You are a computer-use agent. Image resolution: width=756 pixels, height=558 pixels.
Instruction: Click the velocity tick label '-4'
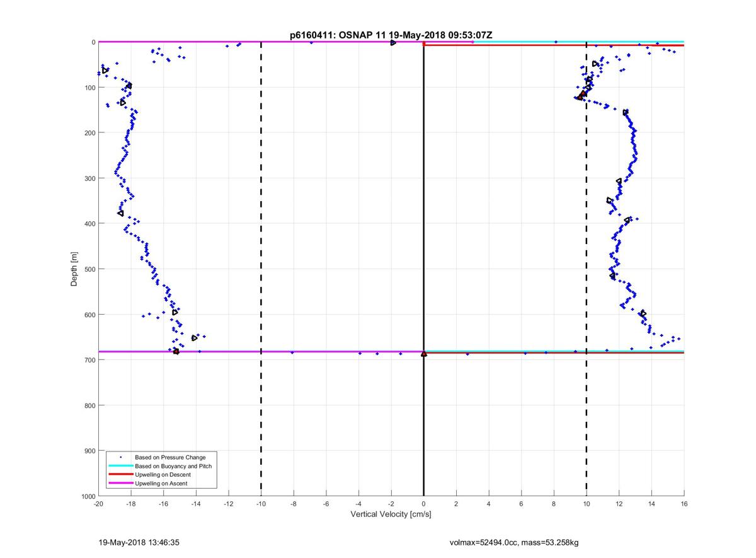(x=358, y=504)
